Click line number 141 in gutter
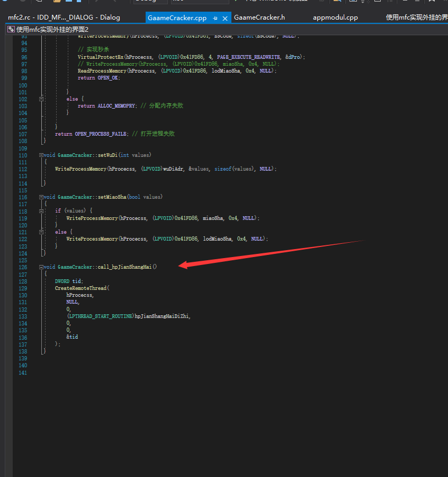448x477 pixels. (x=23, y=373)
